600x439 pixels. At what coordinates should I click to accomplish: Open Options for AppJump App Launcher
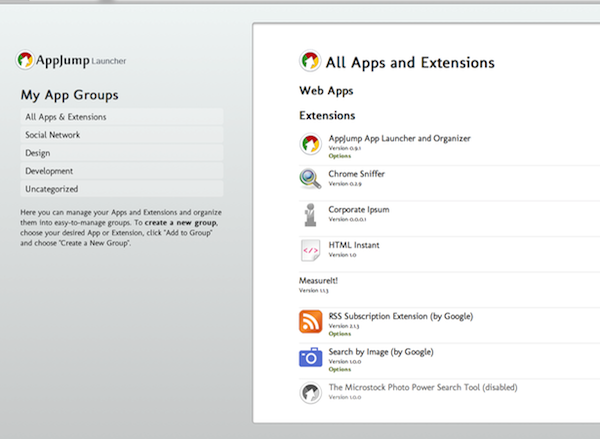coord(340,155)
